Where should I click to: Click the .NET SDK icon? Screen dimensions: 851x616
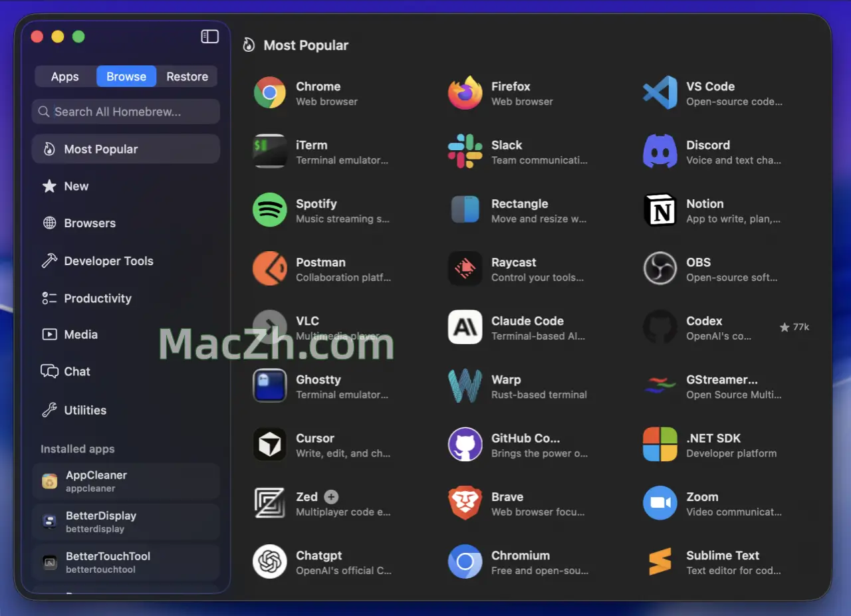point(660,445)
